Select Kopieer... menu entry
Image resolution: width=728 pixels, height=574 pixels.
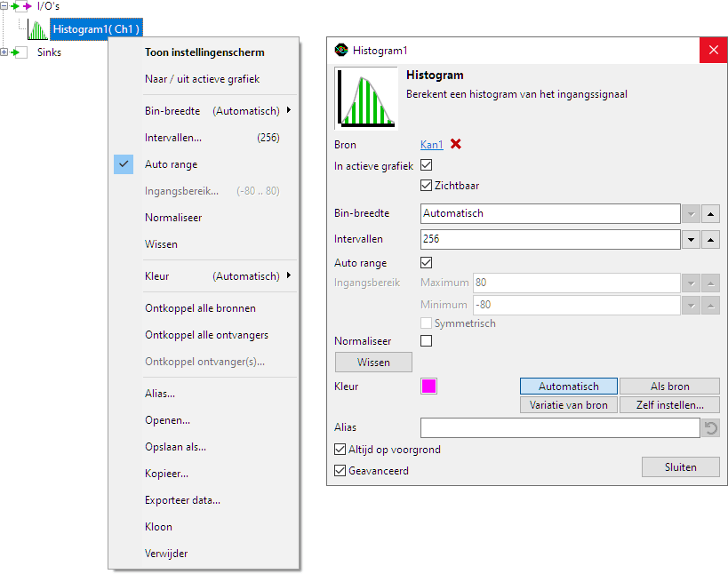coord(204,474)
